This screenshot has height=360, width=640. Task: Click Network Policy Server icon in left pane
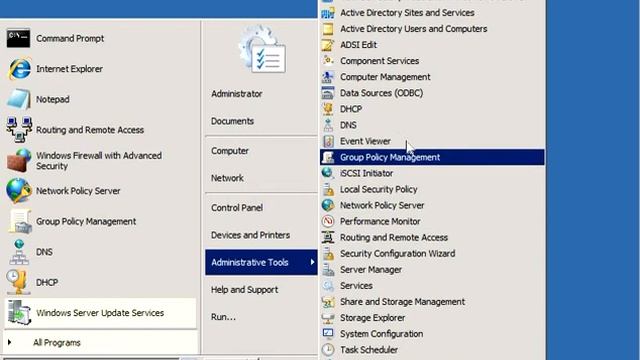point(19,191)
